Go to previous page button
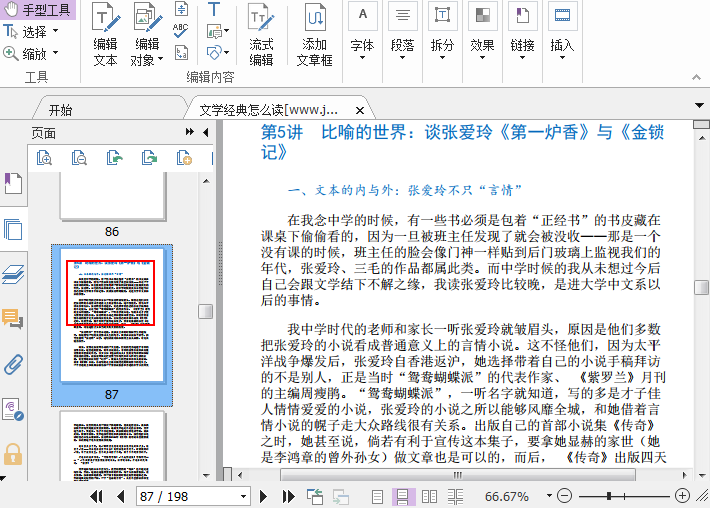This screenshot has width=710, height=508. (120, 497)
